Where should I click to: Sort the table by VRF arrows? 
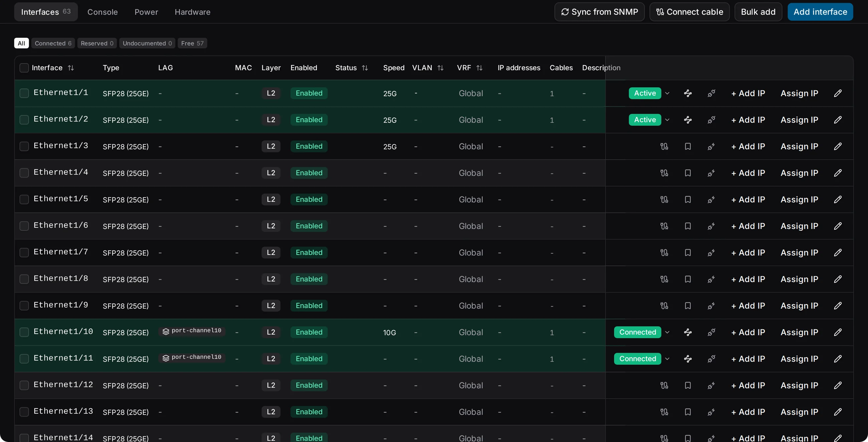click(479, 68)
